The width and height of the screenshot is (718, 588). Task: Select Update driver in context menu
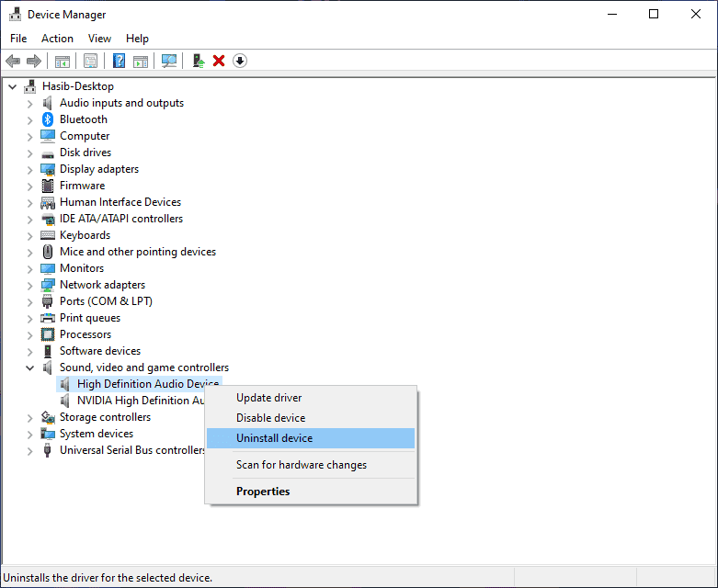[x=268, y=398]
